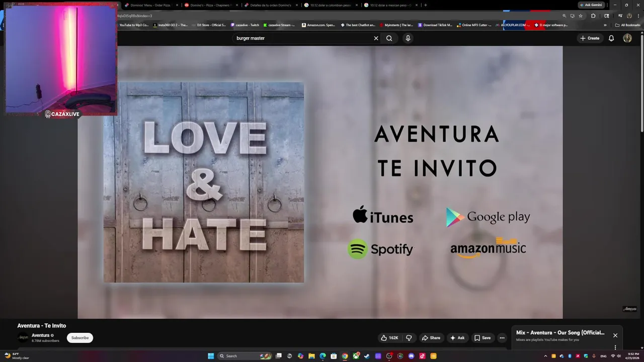Open the YouTube account avatar menu
This screenshot has width=644, height=362.
[627, 38]
